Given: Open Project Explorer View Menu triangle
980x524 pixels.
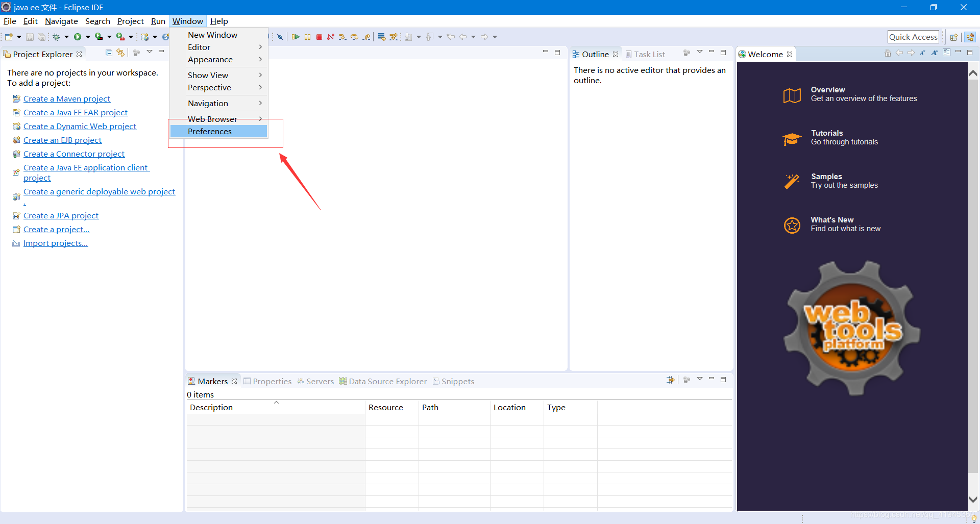Looking at the screenshot, I should pos(150,52).
